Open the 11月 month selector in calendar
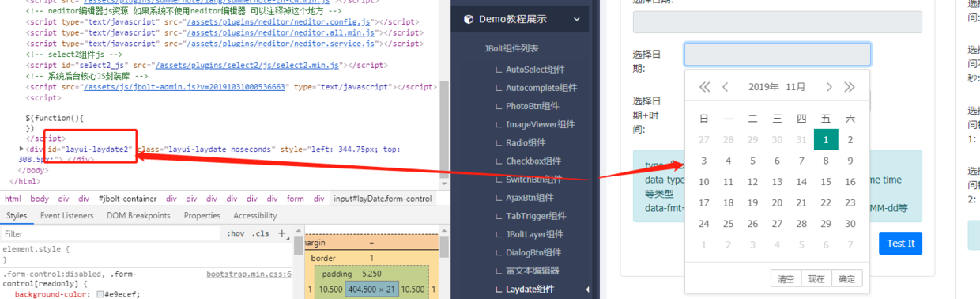The height and width of the screenshot is (299, 980). tap(796, 87)
